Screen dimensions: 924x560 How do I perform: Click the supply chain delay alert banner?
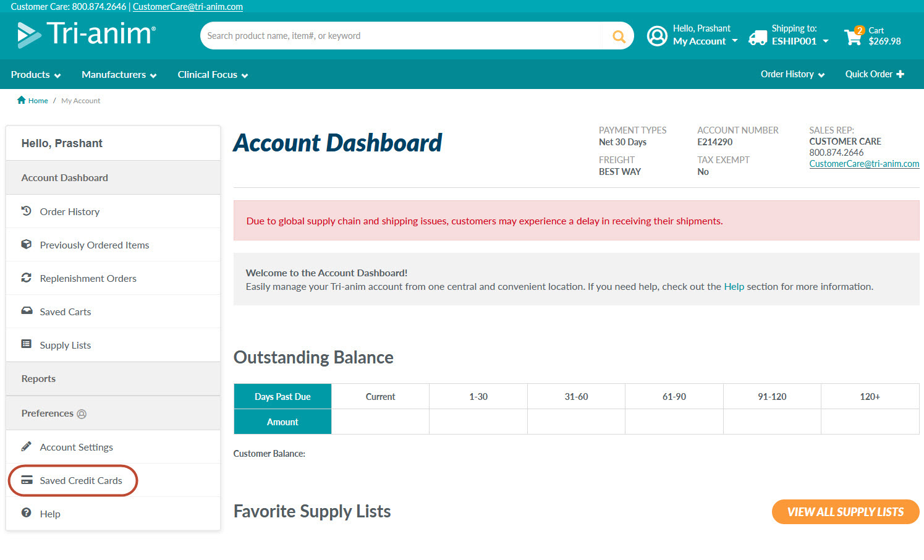click(x=576, y=221)
